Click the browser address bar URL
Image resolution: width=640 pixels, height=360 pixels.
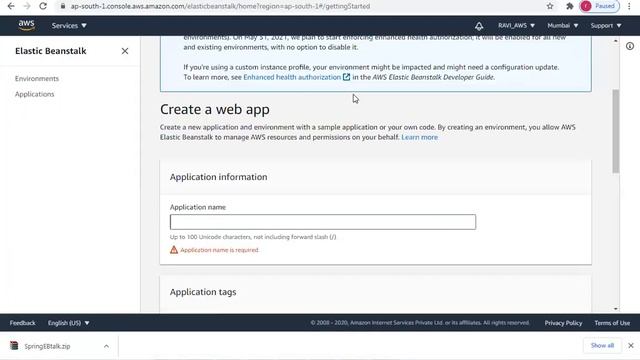[220, 6]
